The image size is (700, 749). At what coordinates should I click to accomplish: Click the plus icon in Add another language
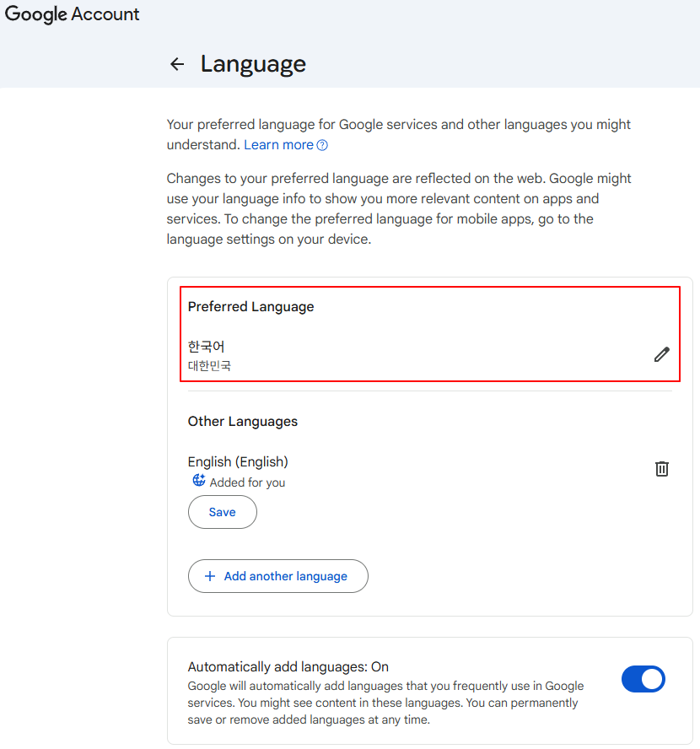[211, 576]
